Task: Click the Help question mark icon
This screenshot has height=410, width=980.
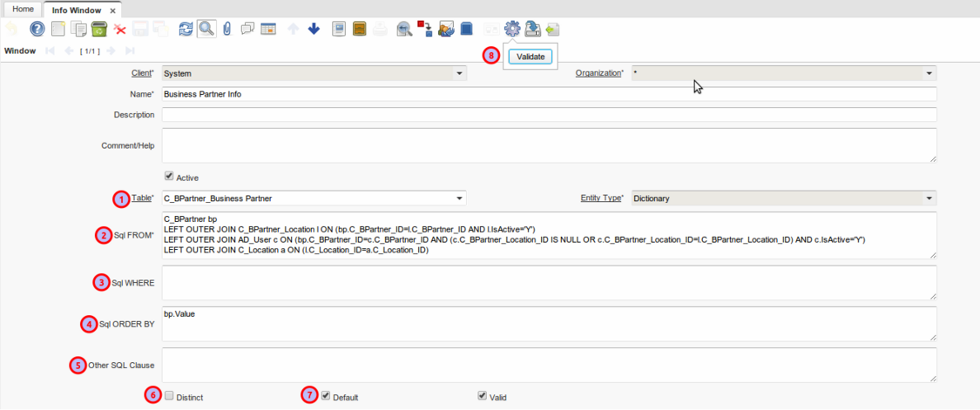Action: (37, 30)
